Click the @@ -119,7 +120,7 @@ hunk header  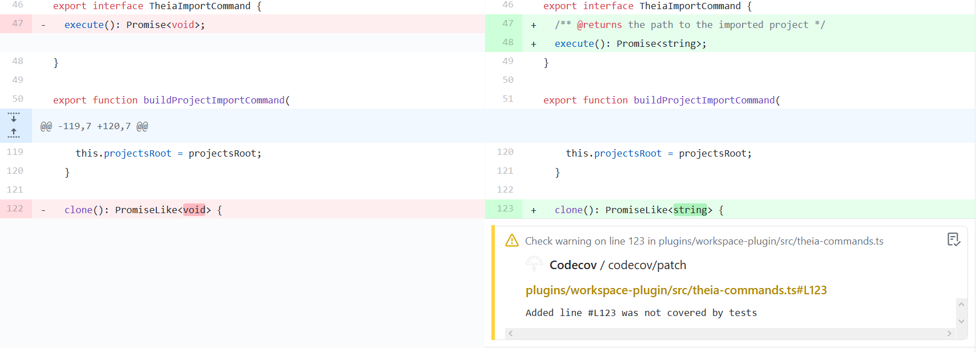coord(94,126)
